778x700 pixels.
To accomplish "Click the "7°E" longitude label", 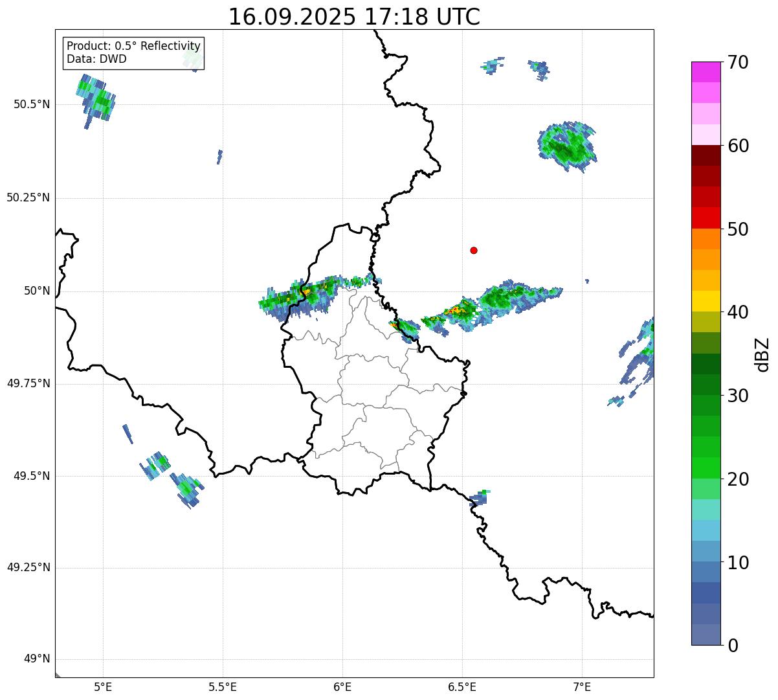I will point(582,687).
